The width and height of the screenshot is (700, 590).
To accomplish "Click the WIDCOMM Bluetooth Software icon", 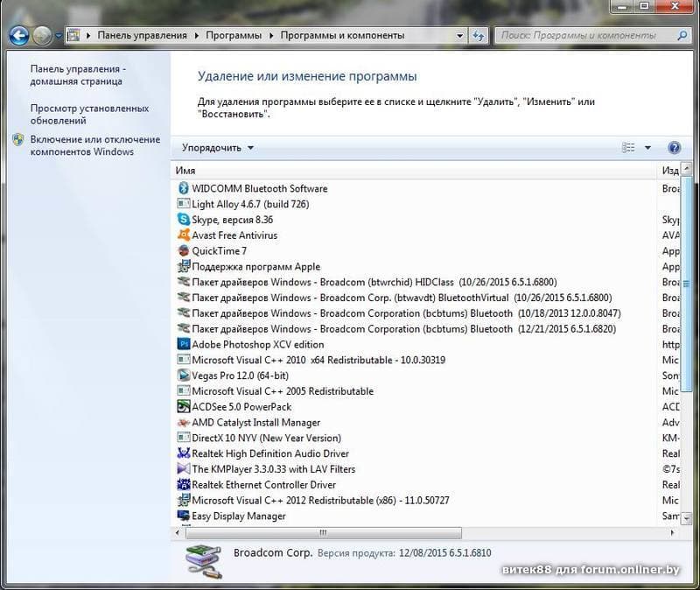I will click(184, 188).
